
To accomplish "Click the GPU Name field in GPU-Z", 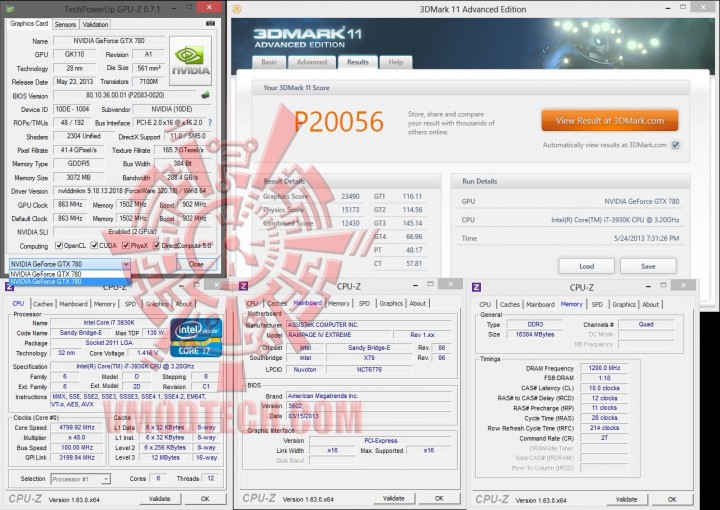I will (109, 41).
